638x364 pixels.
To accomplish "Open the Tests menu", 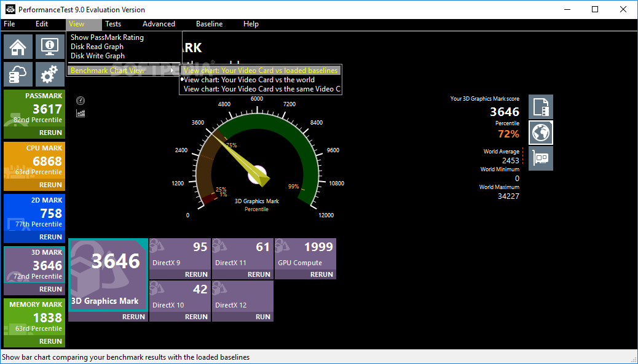I will click(113, 24).
